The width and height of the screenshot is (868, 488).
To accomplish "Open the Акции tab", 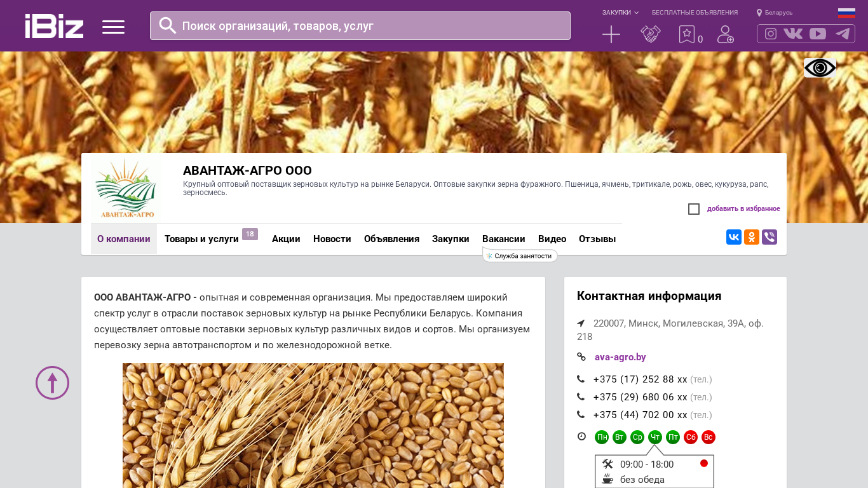I will tap(286, 239).
